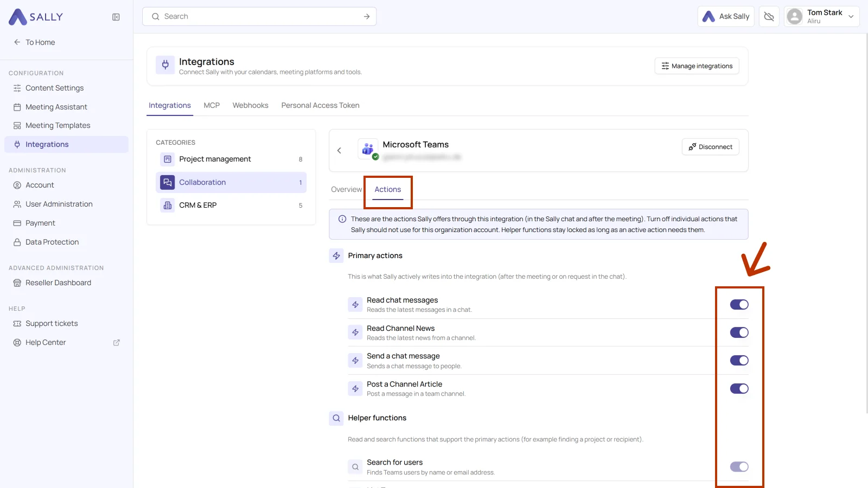Click the Support tickets ticket icon

[17, 324]
